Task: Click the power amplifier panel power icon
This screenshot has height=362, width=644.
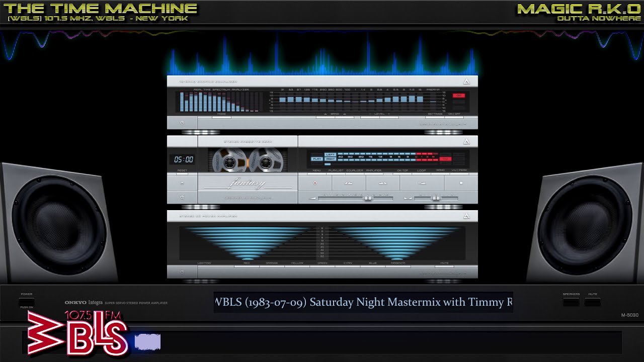Action: coord(182,272)
